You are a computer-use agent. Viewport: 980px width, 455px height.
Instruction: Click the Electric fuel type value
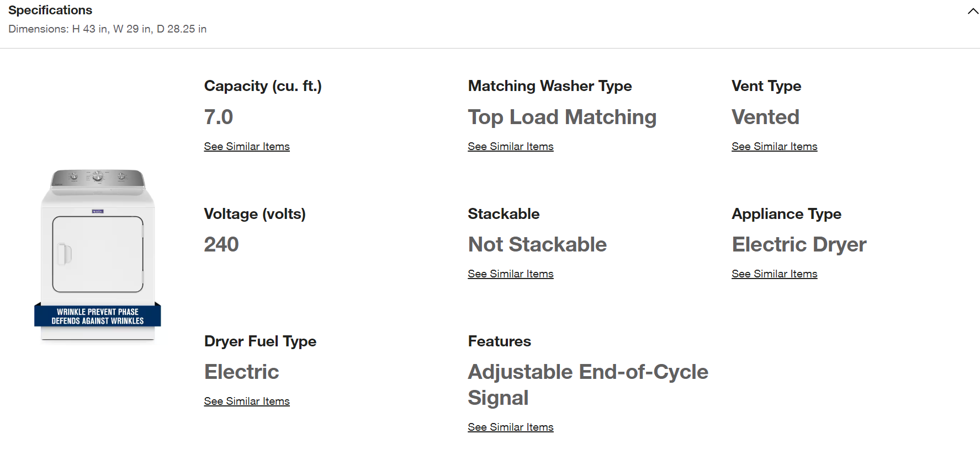coord(242,372)
